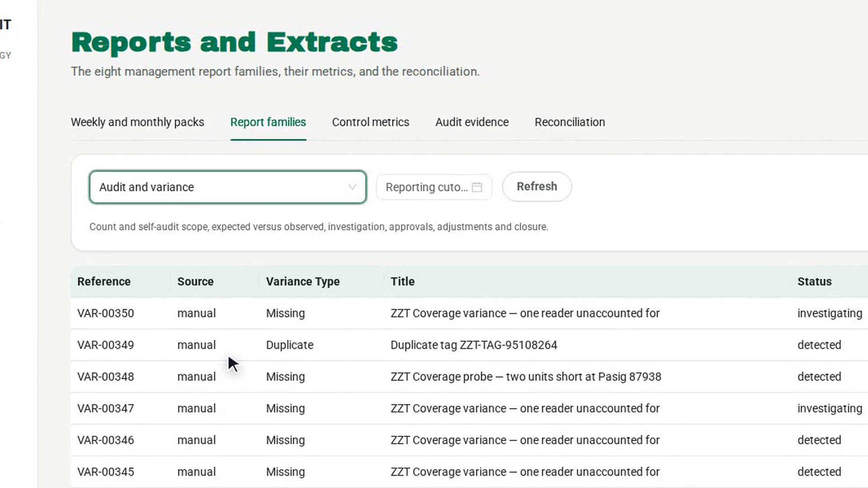Click the Reporting cutoff date field
Image resolution: width=868 pixels, height=488 pixels.
[x=434, y=187]
